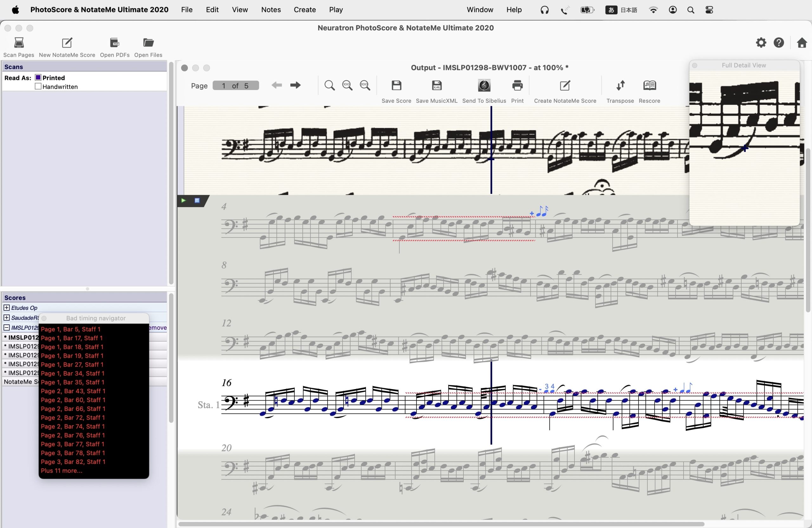812x528 pixels.
Task: Click Plus 11 more in the navigator
Action: pyautogui.click(x=62, y=471)
